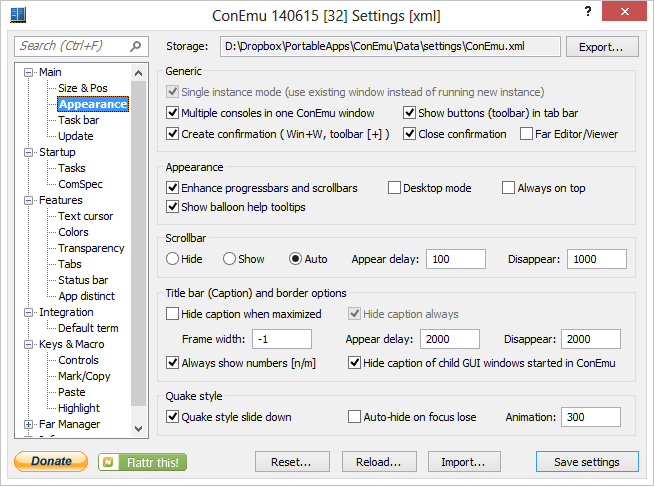
Task: Click the Storage path field
Action: [390, 46]
